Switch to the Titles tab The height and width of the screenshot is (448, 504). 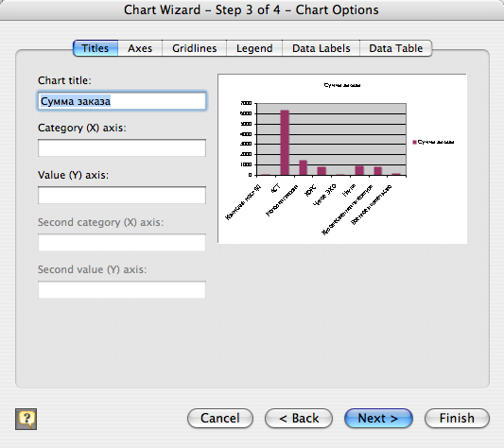coord(96,48)
